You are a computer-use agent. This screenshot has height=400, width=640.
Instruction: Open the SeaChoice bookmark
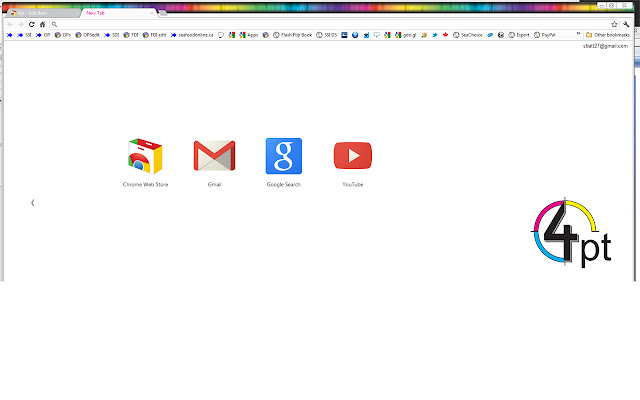click(468, 35)
